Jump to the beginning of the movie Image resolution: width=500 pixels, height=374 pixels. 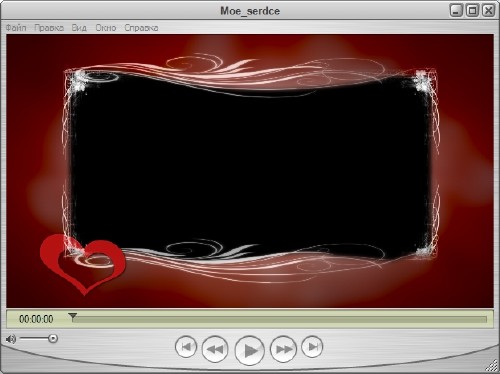186,347
